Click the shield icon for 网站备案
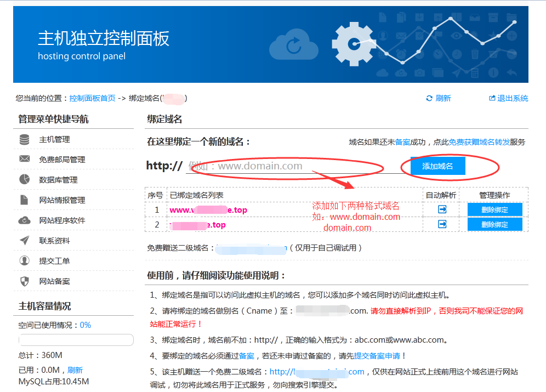Viewport: 546px width, 392px height. click(24, 281)
